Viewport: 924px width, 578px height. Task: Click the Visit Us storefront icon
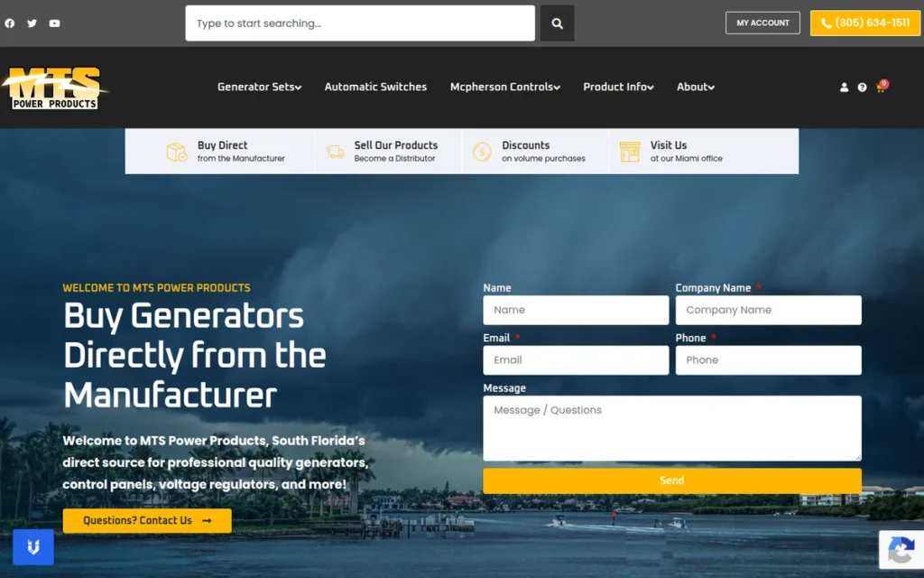coord(629,152)
